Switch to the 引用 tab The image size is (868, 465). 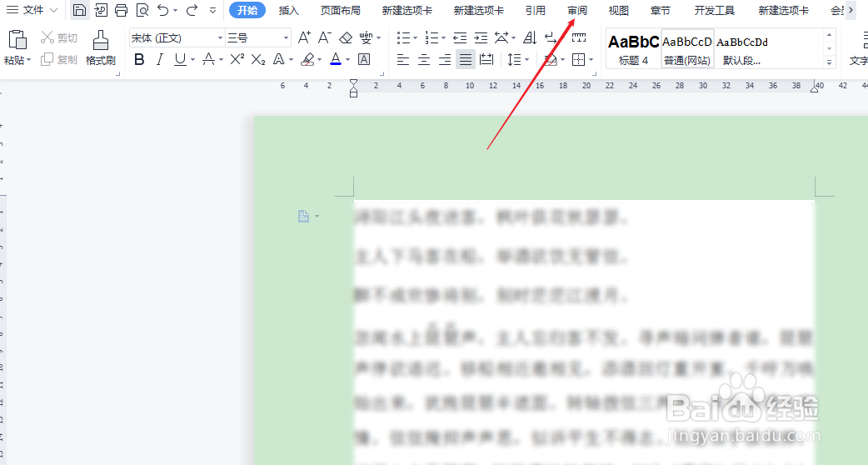click(536, 10)
